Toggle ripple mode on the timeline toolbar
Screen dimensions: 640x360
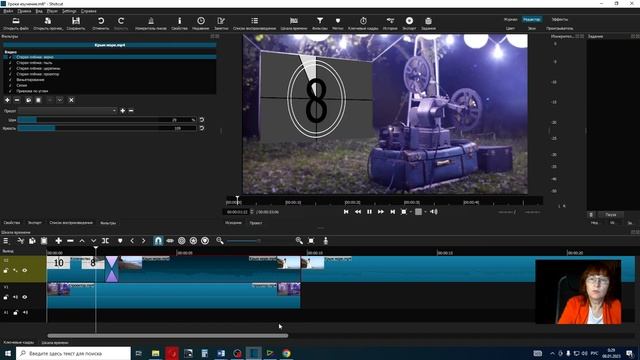pyautogui.click(x=182, y=241)
